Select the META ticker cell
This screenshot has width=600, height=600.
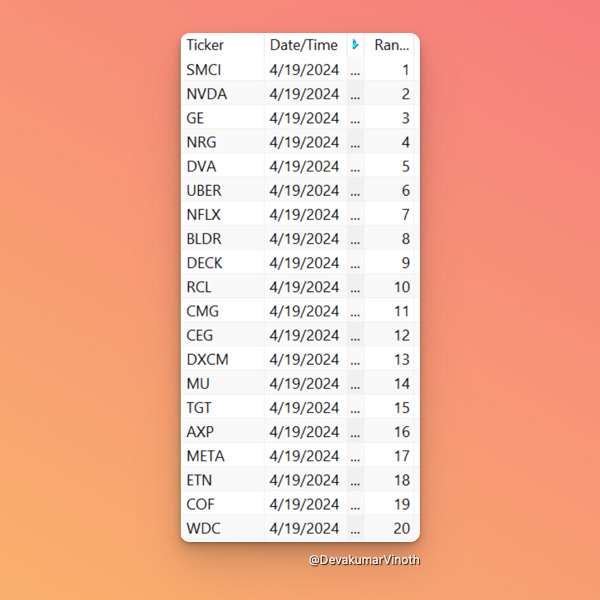click(x=222, y=455)
